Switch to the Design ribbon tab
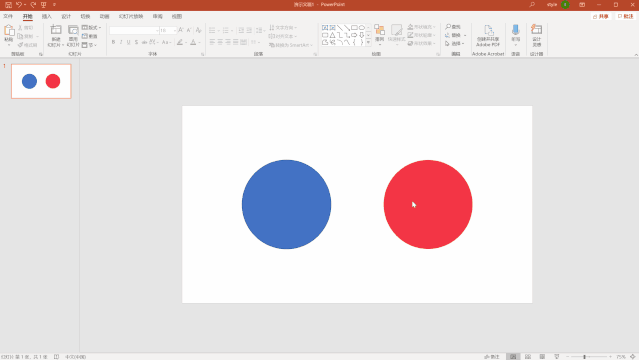Screen dimensions: 639x360 pyautogui.click(x=66, y=17)
